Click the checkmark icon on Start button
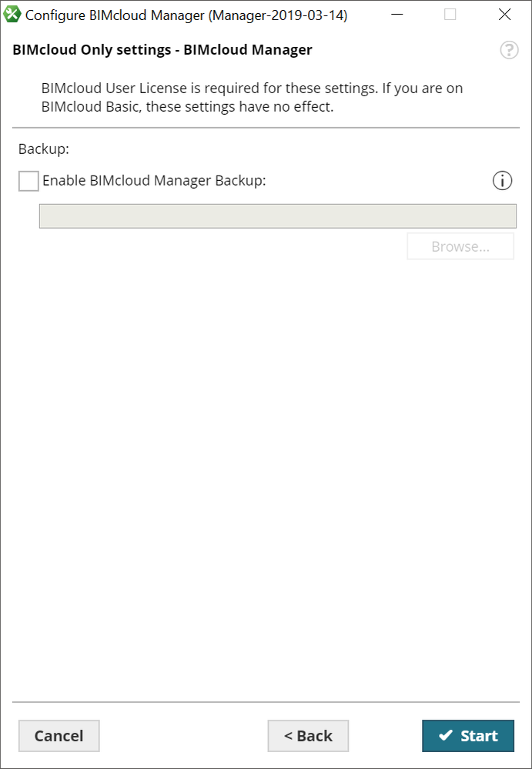Screen dimensions: 532x769 point(445,736)
